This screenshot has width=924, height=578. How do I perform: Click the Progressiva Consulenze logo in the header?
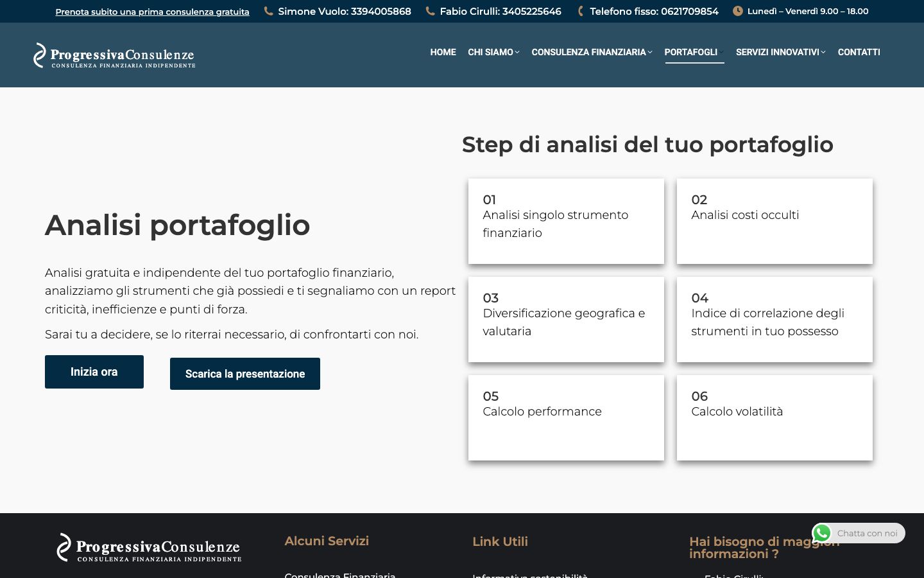(114, 55)
